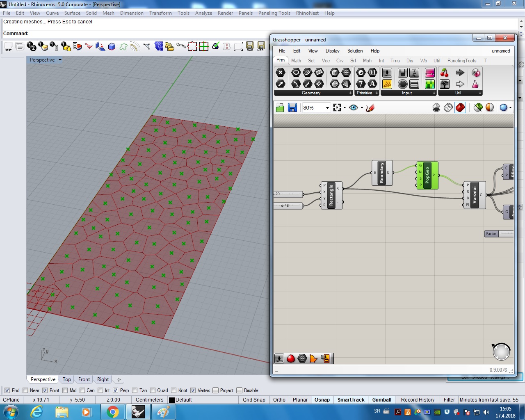Click the red sketch pencil icon in canvas toolbar
Screen dimensions: 525x420
click(x=370, y=107)
